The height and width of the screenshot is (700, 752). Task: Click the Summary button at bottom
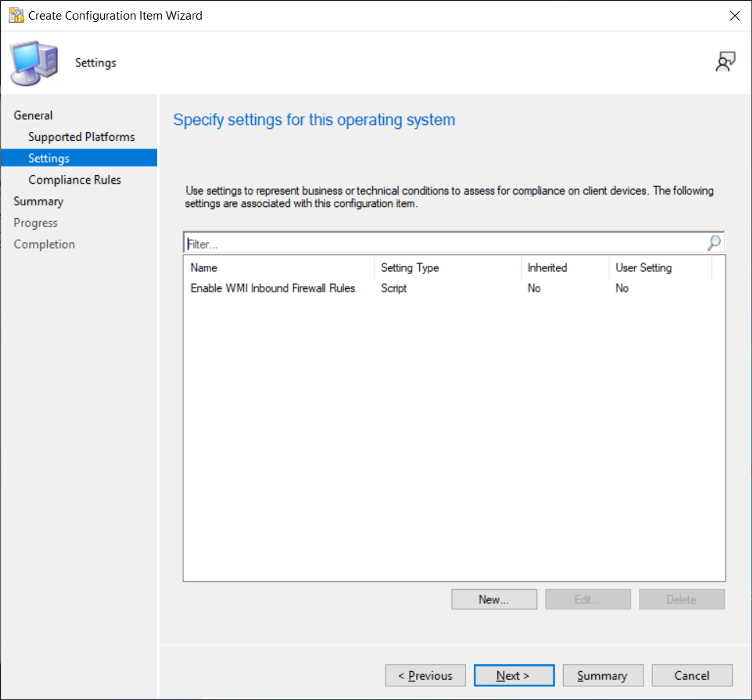(x=603, y=675)
